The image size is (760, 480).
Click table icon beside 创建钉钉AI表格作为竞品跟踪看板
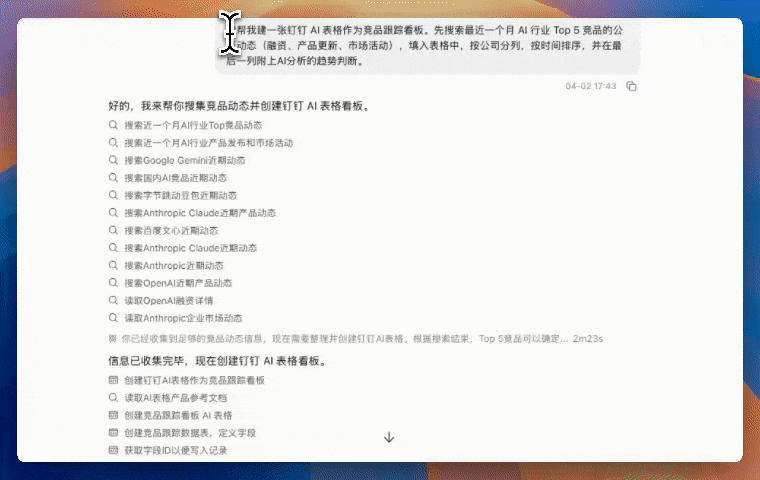(x=113, y=380)
